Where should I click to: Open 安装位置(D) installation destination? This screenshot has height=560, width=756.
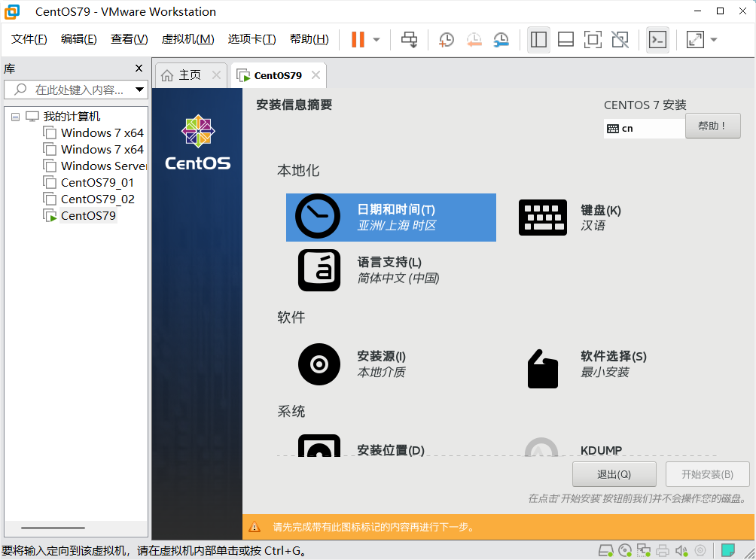pyautogui.click(x=361, y=447)
